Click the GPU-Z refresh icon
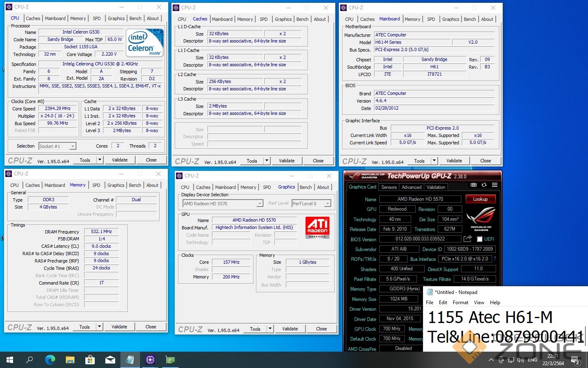The width and height of the screenshot is (588, 368). [484, 185]
